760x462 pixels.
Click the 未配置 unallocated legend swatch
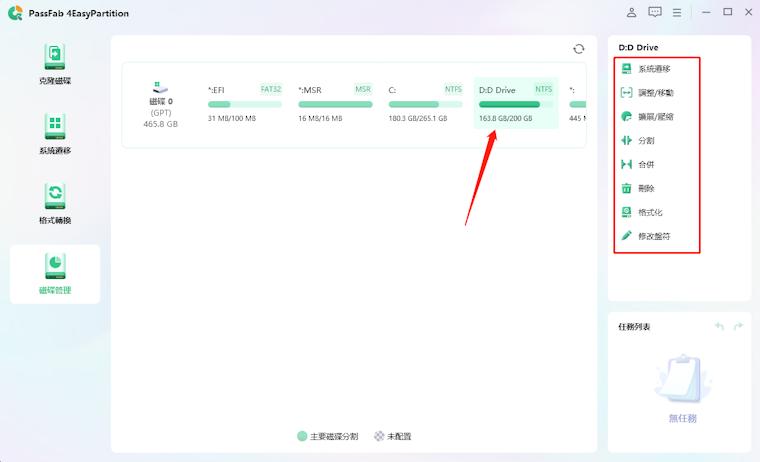[379, 436]
